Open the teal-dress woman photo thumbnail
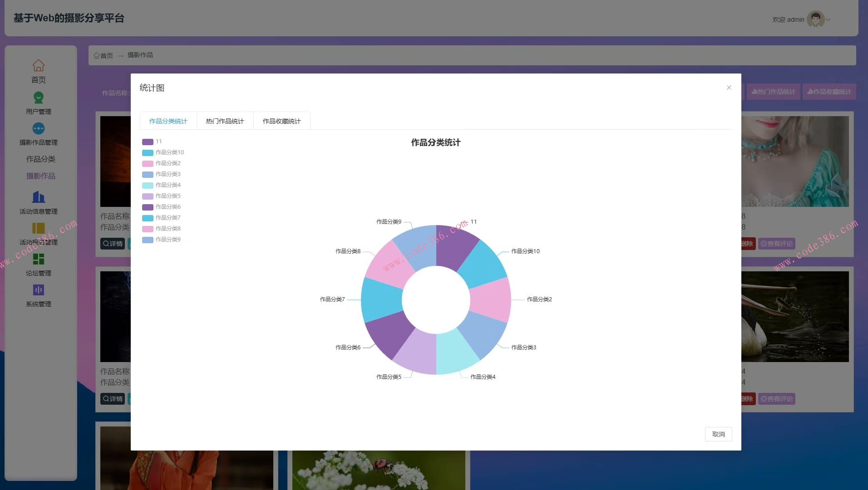Viewport: 868px width, 490px height. [795, 162]
